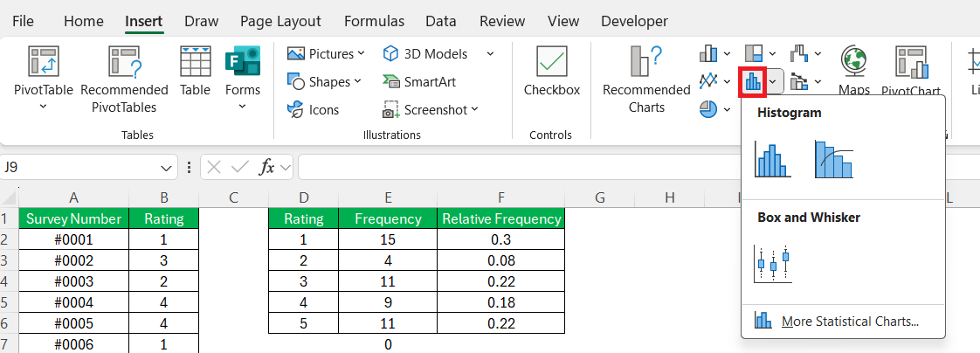Expand the Pictures dropdown
Viewport: 980px width, 353px height.
coord(361,54)
